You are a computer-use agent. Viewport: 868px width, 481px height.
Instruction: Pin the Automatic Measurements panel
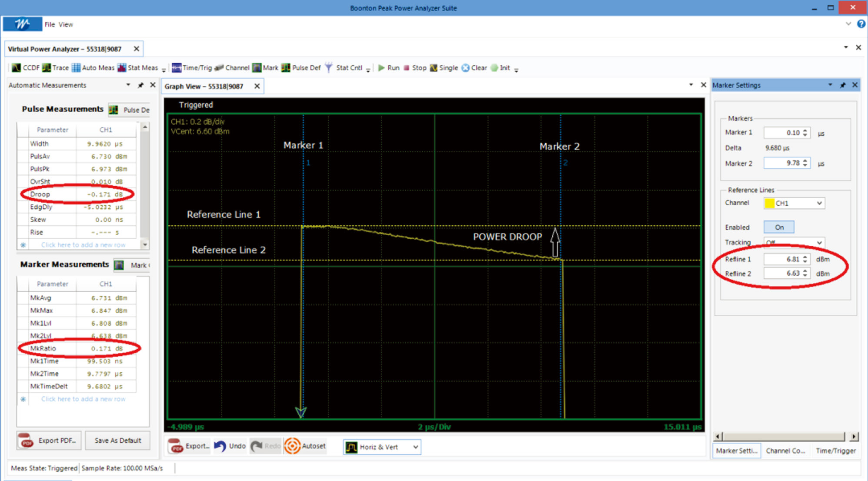(x=140, y=85)
